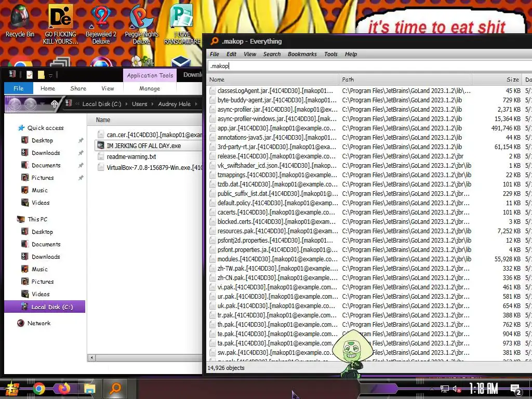532x399 pixels.
Task: Select Videos under This PC
Action: pos(41,294)
